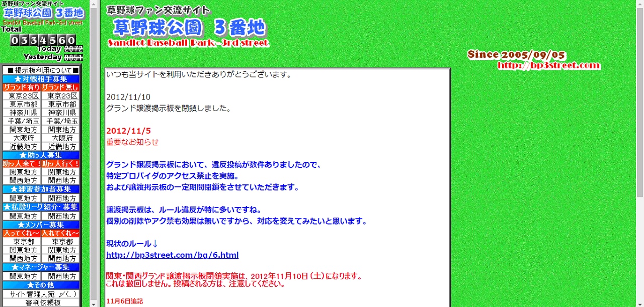
Task: Click the page's right vertical scrollbar
Action: coord(639,151)
